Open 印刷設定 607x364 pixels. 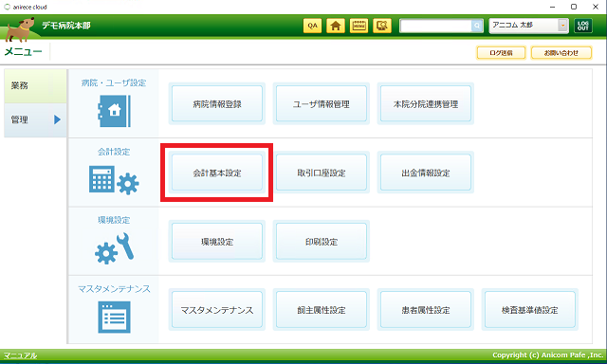tap(322, 242)
